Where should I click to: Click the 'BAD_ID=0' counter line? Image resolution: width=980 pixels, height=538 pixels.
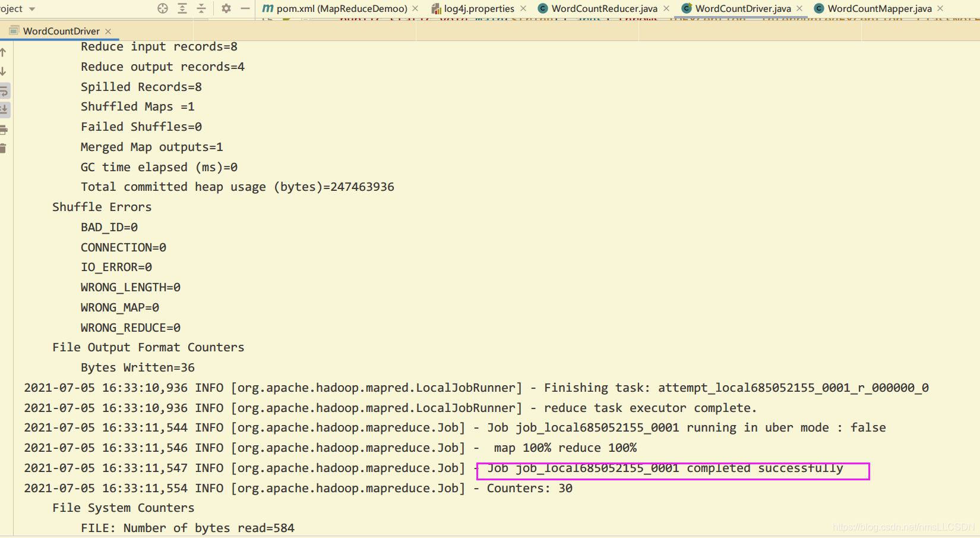[109, 228]
